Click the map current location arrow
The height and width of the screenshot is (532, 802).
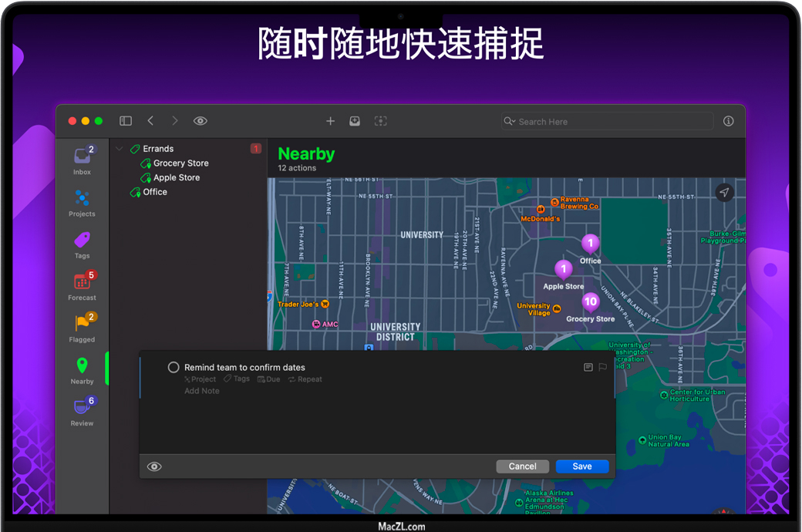tap(723, 193)
